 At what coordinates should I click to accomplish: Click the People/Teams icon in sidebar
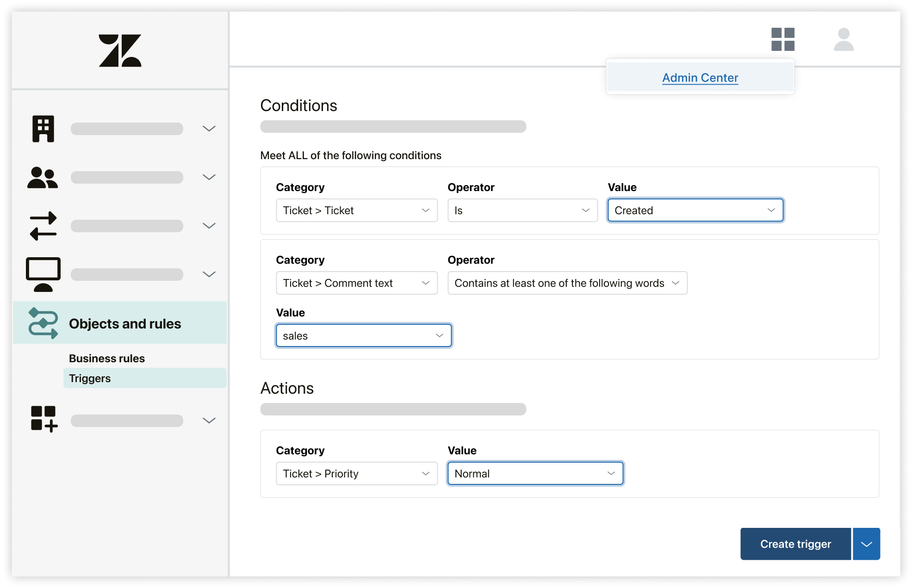[43, 177]
